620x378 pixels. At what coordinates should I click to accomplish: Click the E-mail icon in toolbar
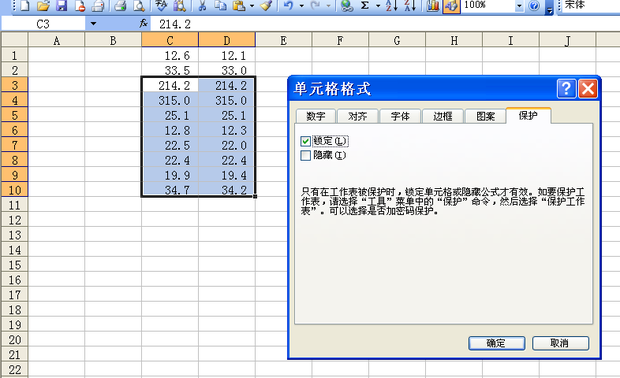point(98,5)
